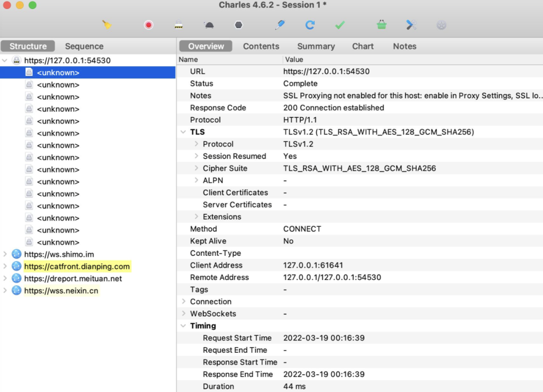Click the green Validate checkmark icon

click(x=340, y=25)
